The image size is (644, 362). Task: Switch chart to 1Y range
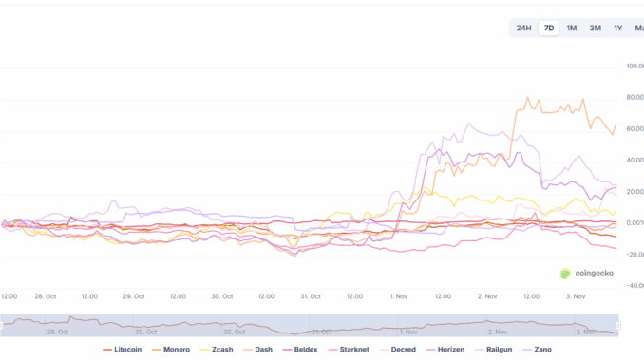pos(617,28)
